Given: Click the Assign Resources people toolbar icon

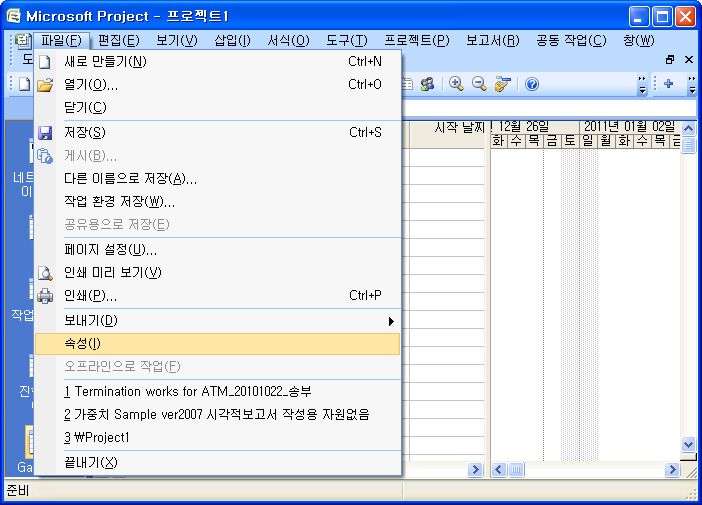Looking at the screenshot, I should tap(428, 84).
